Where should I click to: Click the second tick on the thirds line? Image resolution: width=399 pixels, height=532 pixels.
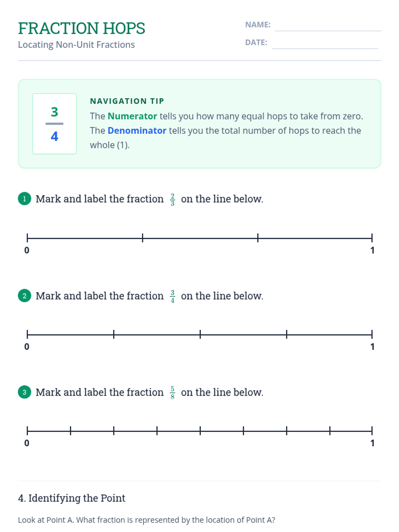pos(258,238)
